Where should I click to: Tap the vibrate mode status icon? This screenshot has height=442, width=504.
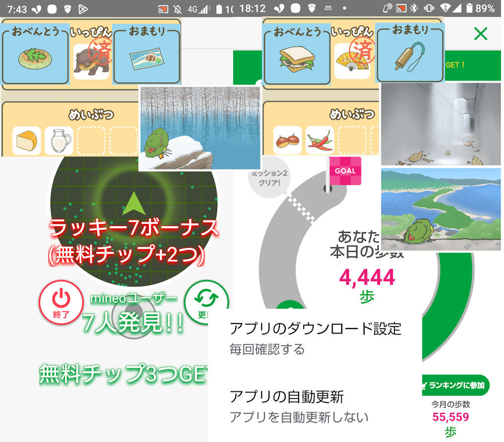tap(429, 8)
